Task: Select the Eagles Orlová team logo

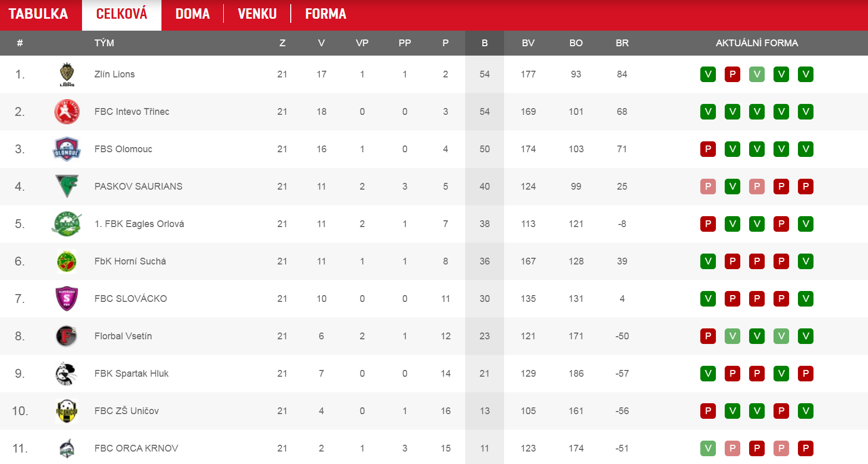Action: coord(67,224)
